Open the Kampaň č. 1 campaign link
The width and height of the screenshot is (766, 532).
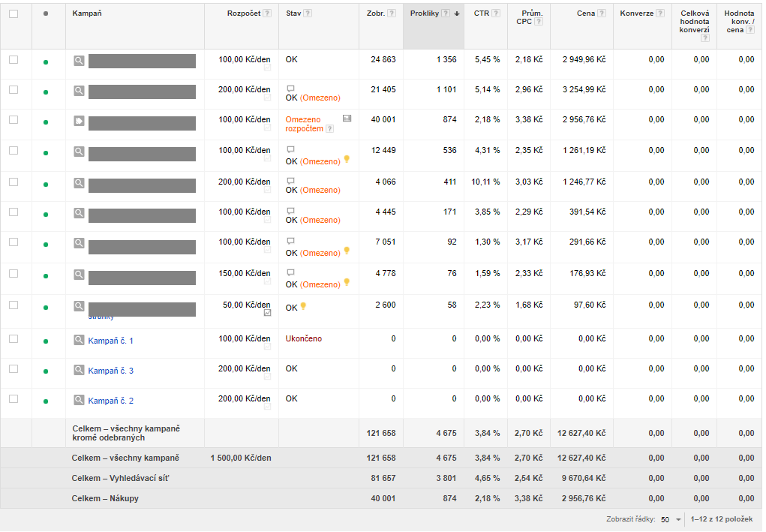coord(110,341)
